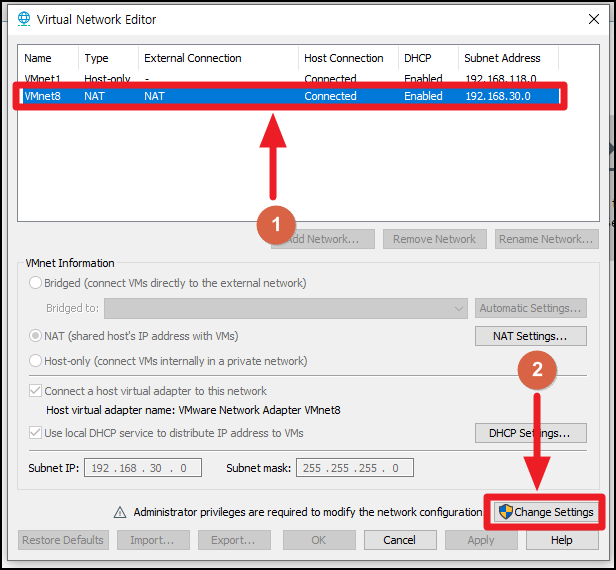The image size is (616, 570).
Task: Click the 192.168.30.0 subnet address cell
Action: (498, 96)
